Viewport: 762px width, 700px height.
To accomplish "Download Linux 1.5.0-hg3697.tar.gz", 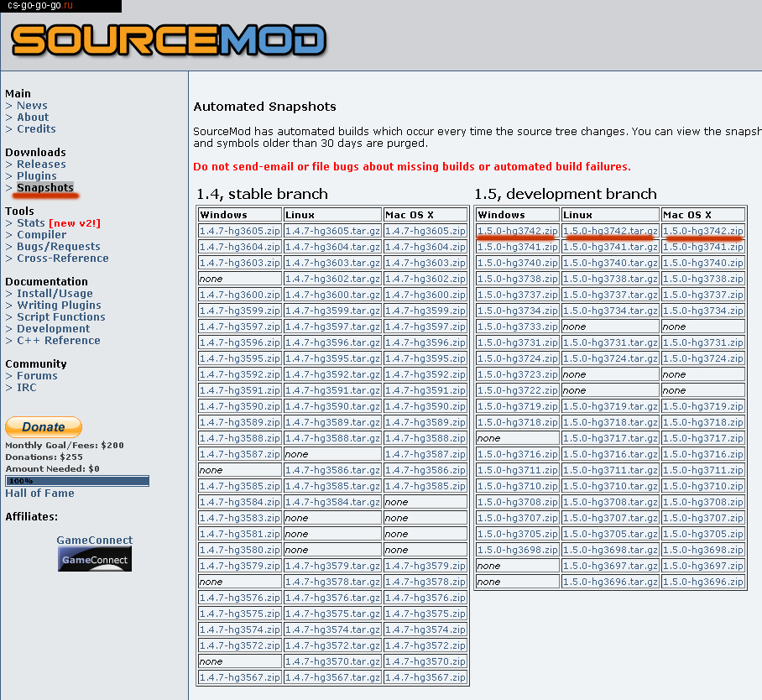I will [x=610, y=566].
